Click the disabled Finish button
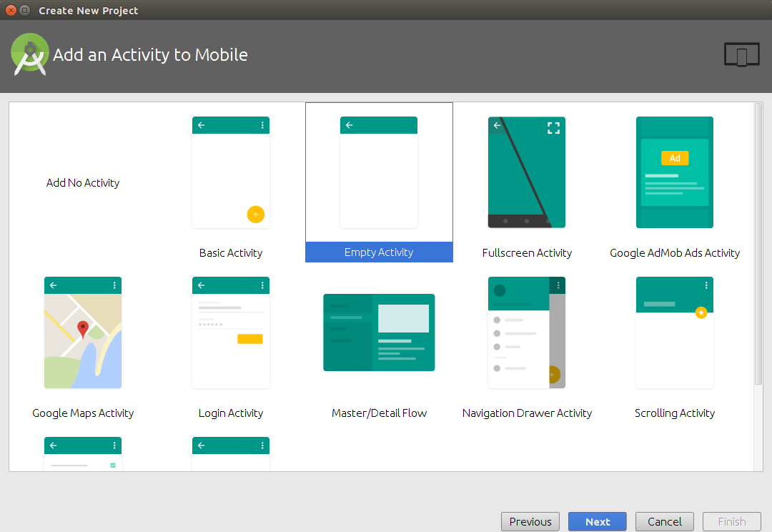The width and height of the screenshot is (772, 532). tap(731, 521)
